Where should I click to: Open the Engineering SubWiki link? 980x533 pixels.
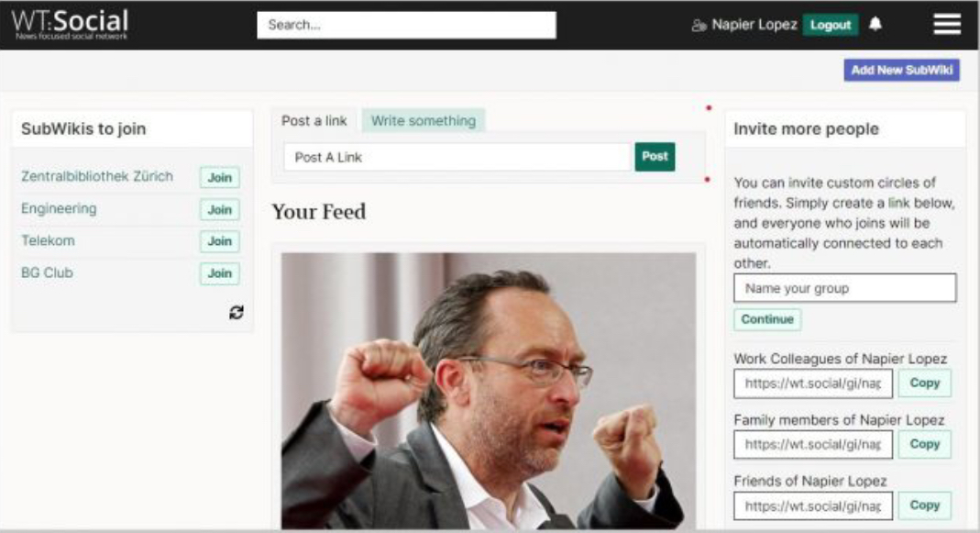(x=59, y=208)
